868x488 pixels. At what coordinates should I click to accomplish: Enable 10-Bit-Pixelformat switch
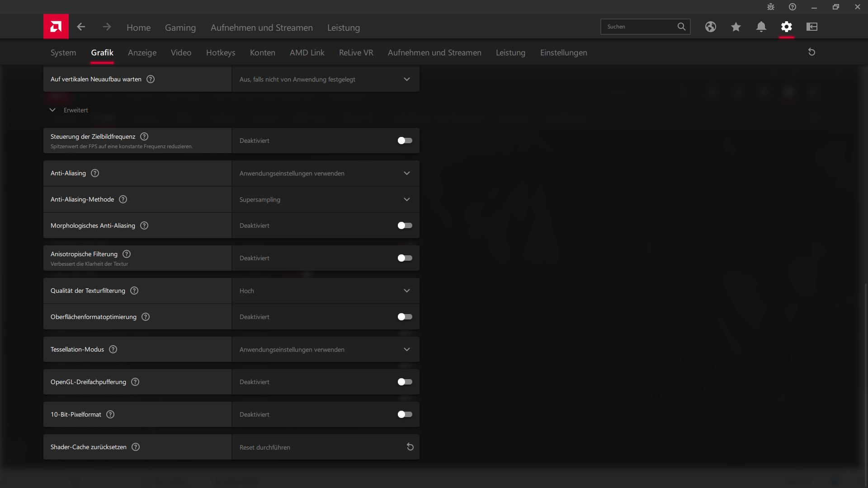point(405,414)
